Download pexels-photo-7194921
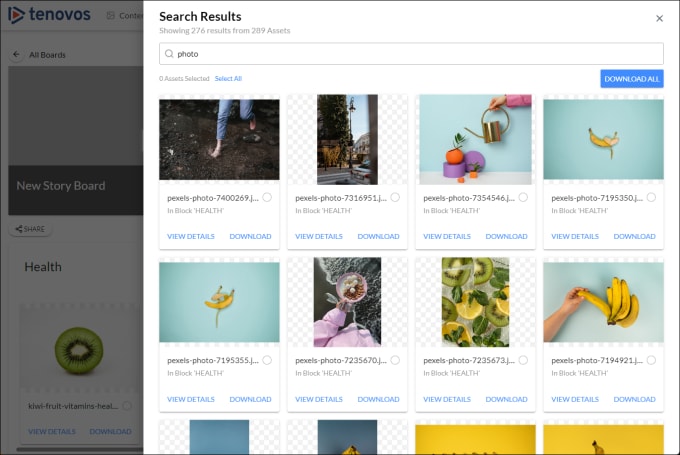 (634, 399)
